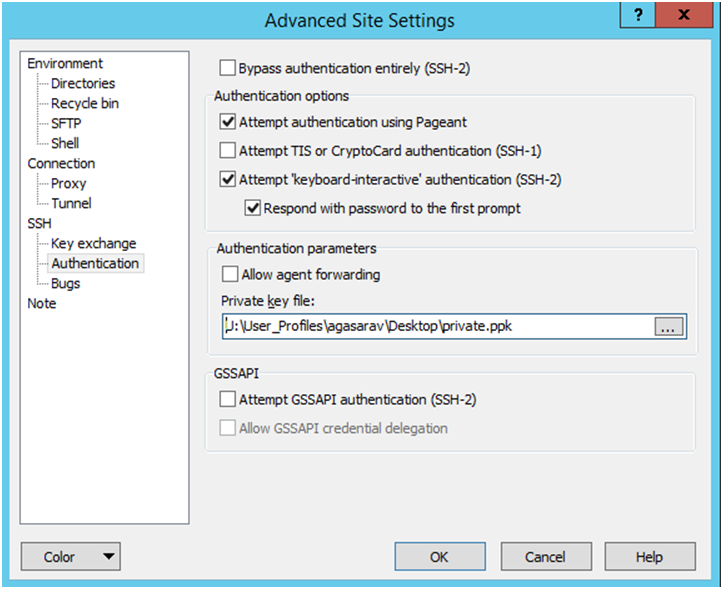Screen dimensions: 723x589
Task: Select Shell under Environment
Action: coord(65,143)
